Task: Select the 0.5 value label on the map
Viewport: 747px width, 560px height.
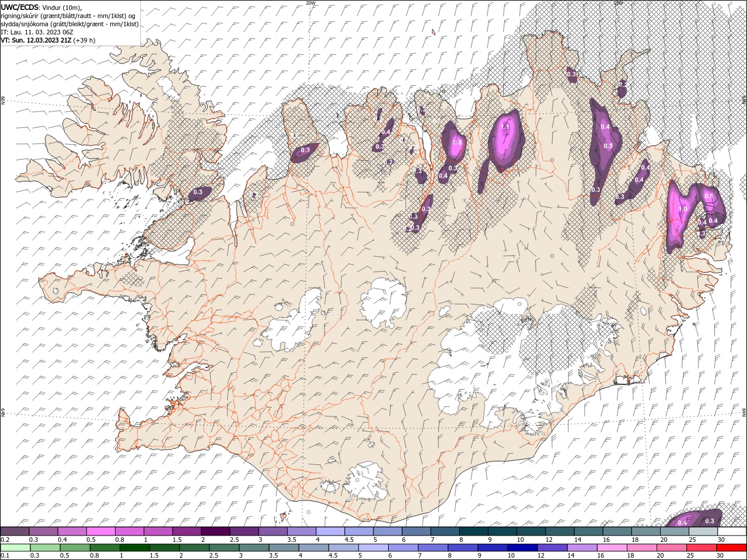Action: pos(608,146)
